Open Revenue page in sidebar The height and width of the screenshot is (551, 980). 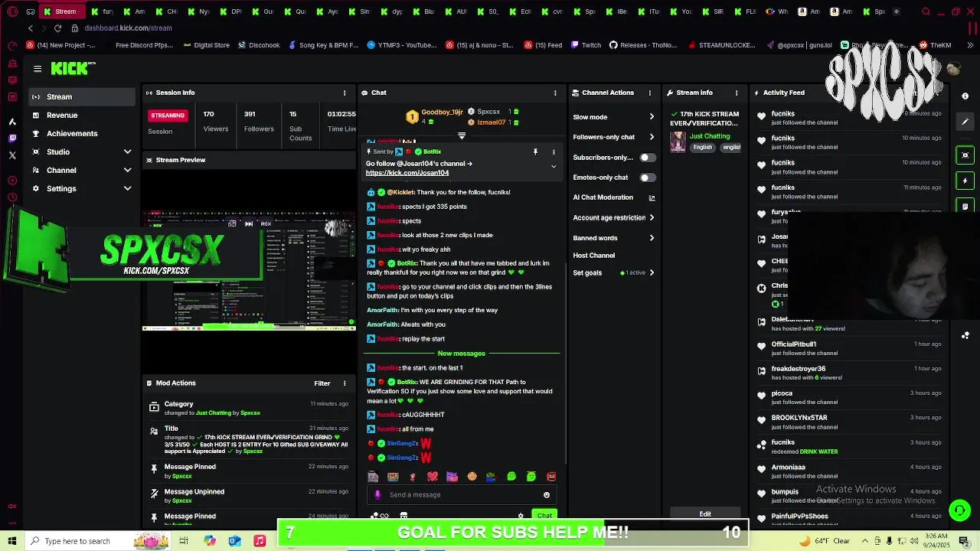tap(82, 116)
